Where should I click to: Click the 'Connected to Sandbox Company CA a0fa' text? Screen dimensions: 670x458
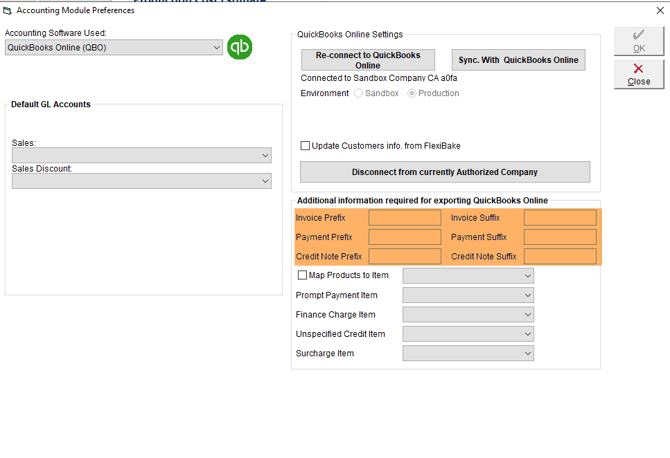tap(379, 78)
